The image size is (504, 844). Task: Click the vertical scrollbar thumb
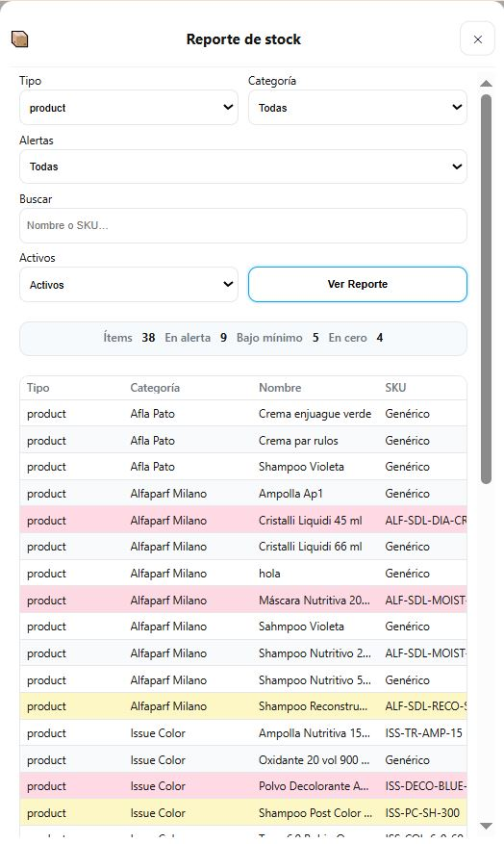(x=487, y=290)
